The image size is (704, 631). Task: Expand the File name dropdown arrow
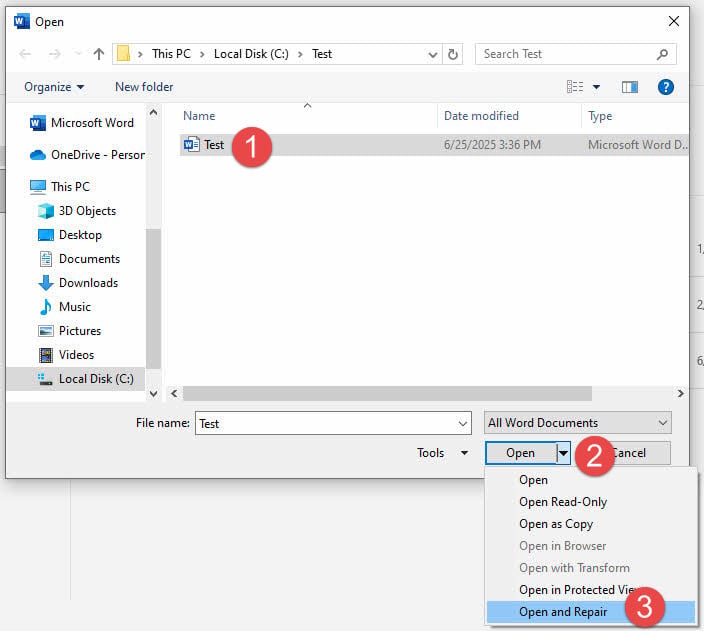462,424
